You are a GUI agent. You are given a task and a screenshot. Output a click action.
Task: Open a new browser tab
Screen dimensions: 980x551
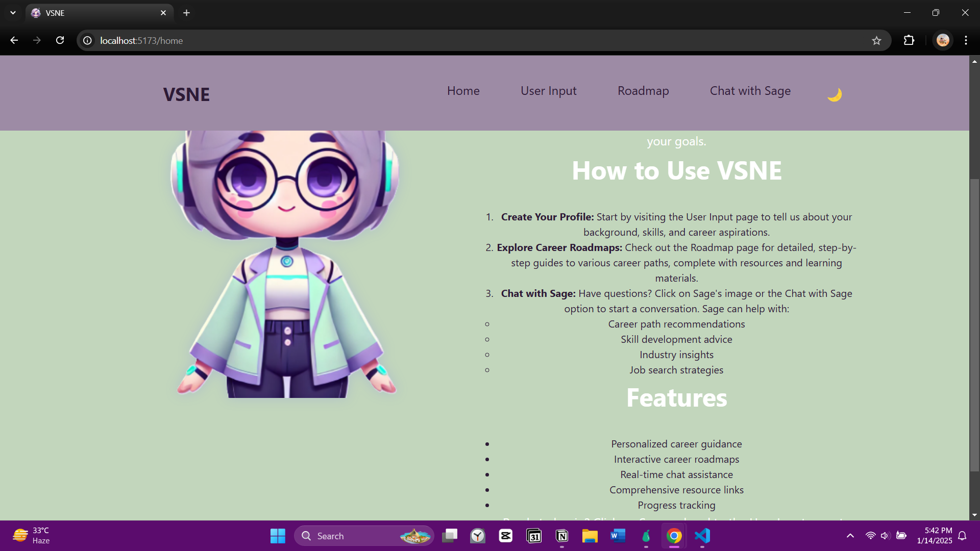coord(186,13)
